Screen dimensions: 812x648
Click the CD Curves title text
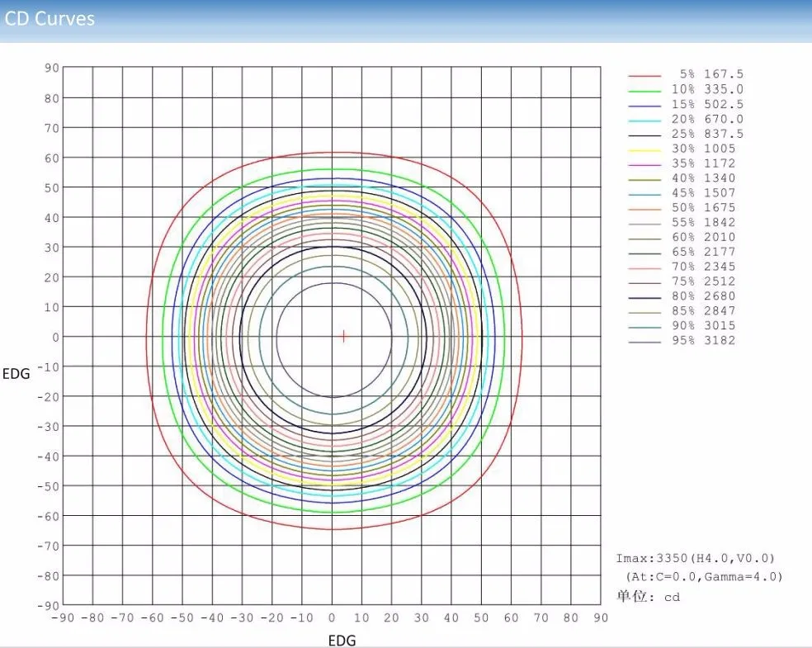click(50, 18)
